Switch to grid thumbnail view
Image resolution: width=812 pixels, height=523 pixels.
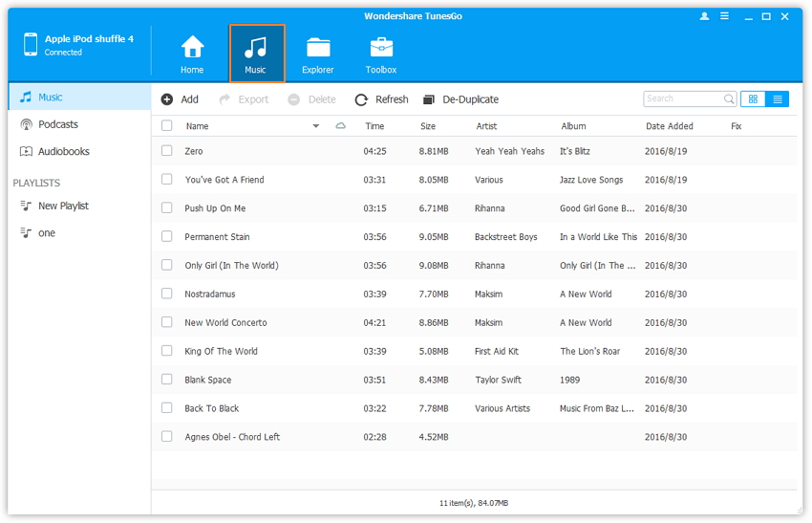point(753,98)
